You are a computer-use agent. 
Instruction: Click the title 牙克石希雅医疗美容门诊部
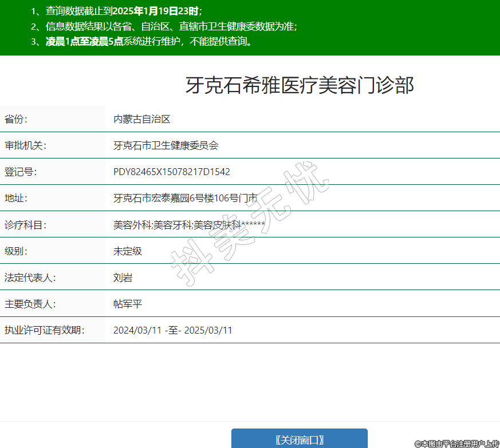click(299, 86)
